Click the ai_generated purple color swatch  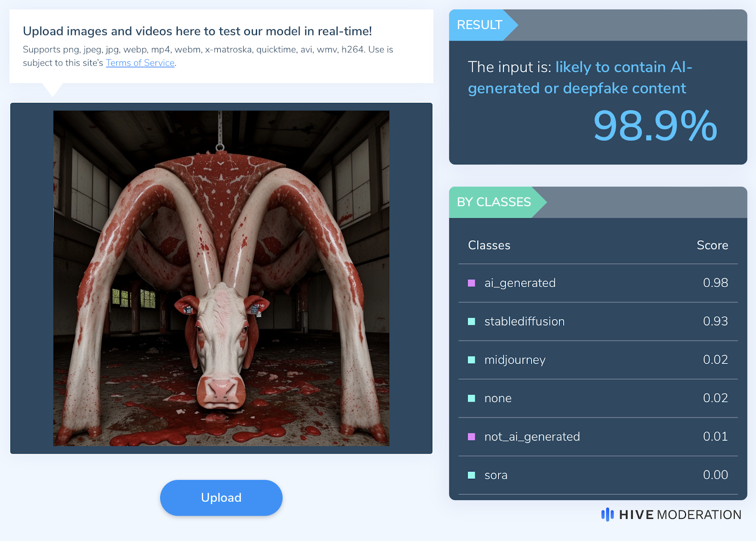[x=471, y=283]
